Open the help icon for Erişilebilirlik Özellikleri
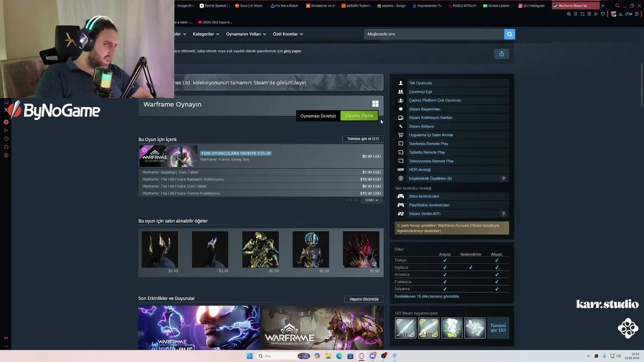 (x=504, y=178)
